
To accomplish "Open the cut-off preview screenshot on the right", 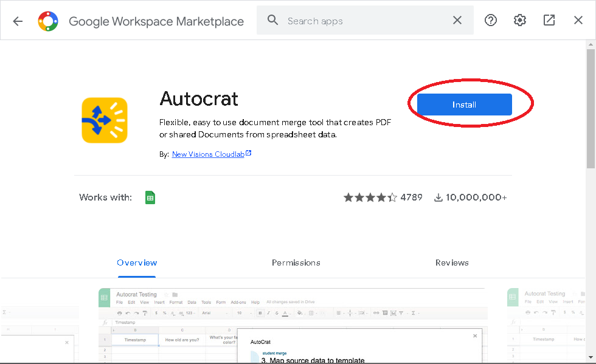I will [x=546, y=325].
